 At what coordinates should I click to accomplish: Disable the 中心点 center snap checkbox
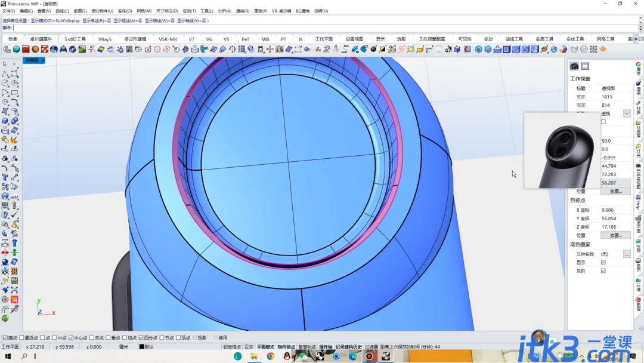click(71, 338)
